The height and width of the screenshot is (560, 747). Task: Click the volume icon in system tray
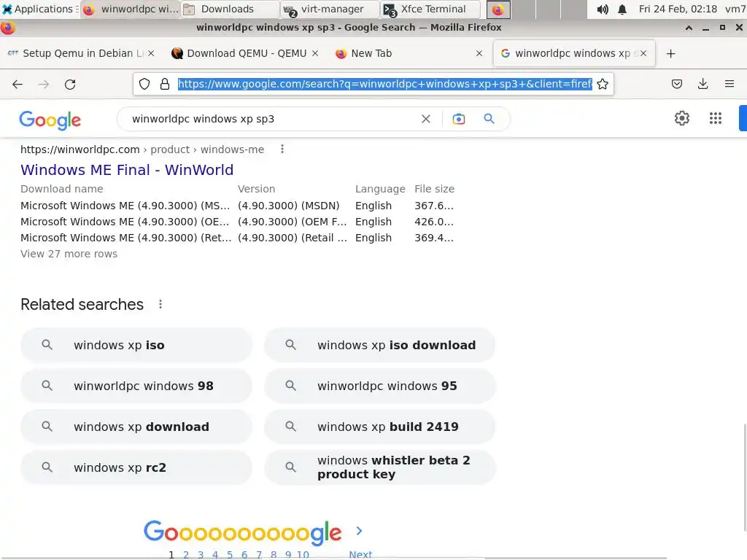click(x=603, y=9)
